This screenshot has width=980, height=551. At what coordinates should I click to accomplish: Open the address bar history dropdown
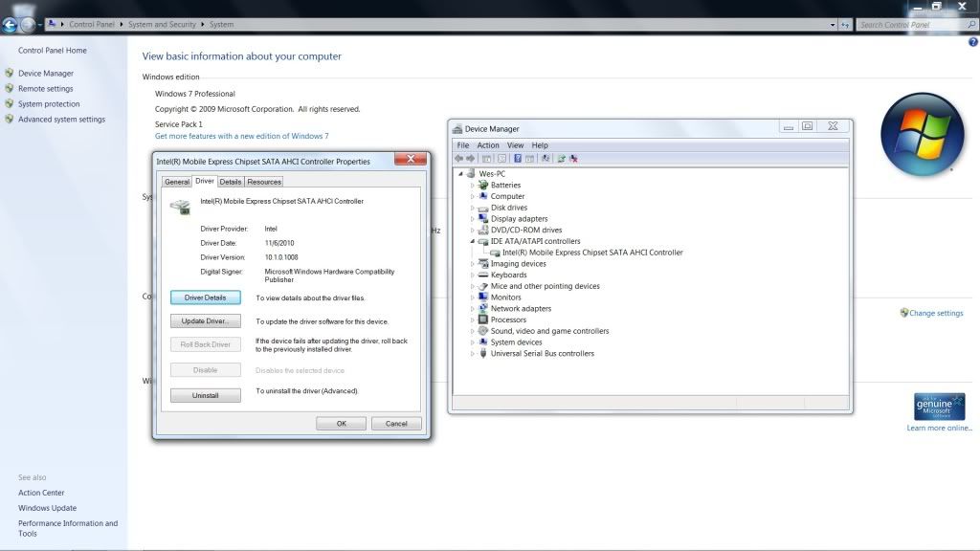coord(833,25)
